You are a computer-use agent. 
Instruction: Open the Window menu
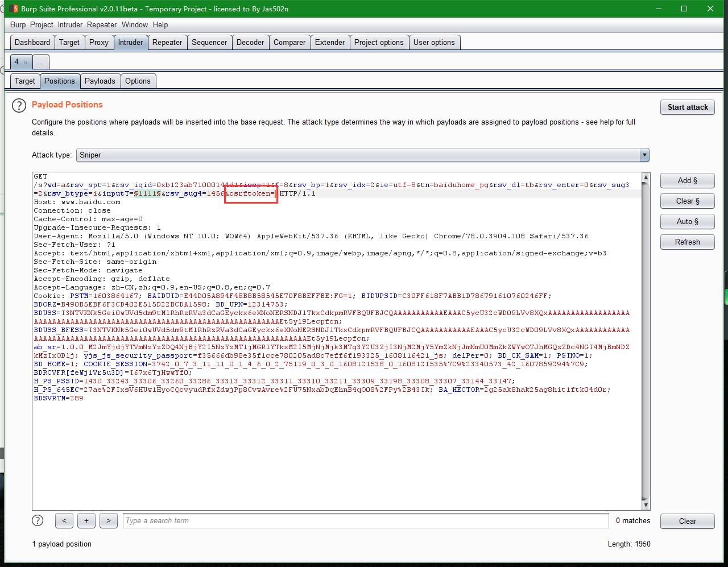(x=135, y=24)
